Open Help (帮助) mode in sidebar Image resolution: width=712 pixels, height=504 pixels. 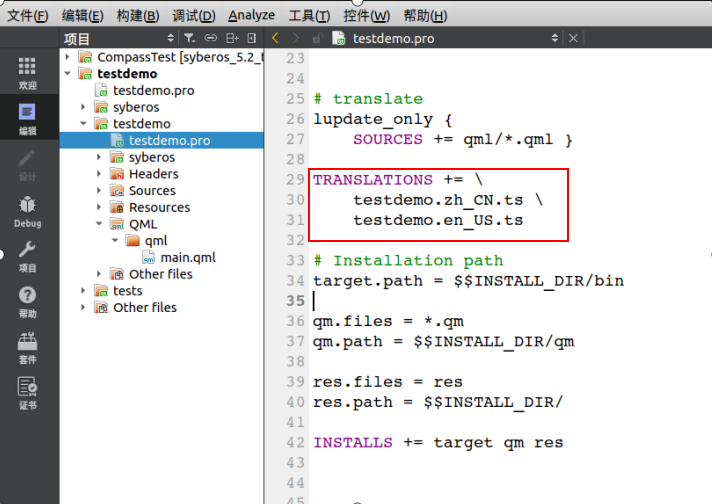[27, 301]
